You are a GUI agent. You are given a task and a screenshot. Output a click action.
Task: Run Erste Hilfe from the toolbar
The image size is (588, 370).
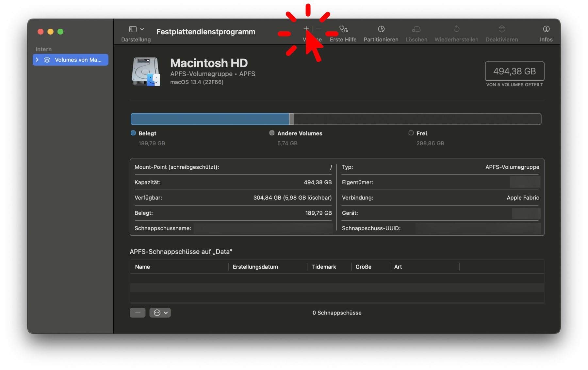point(343,29)
